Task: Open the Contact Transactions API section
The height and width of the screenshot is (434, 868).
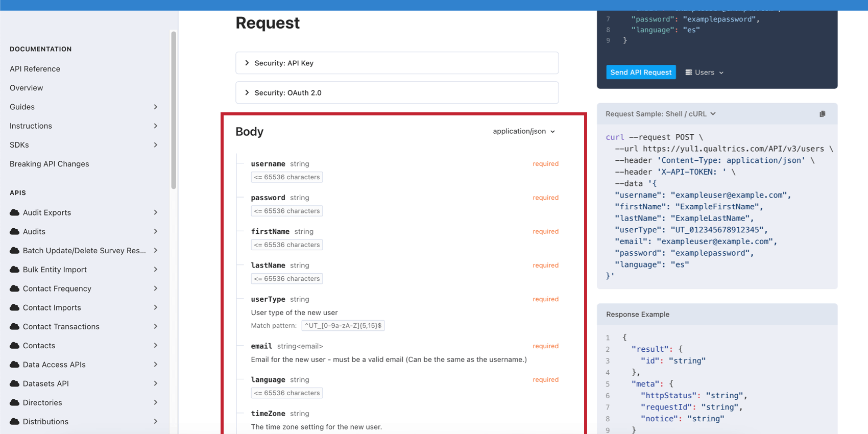Action: 61,326
